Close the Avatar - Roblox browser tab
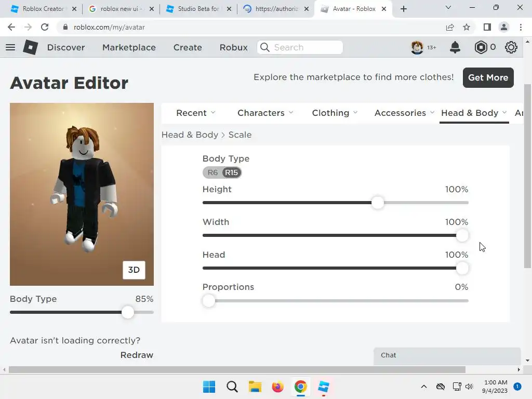Viewport: 532px width, 399px height. point(384,9)
